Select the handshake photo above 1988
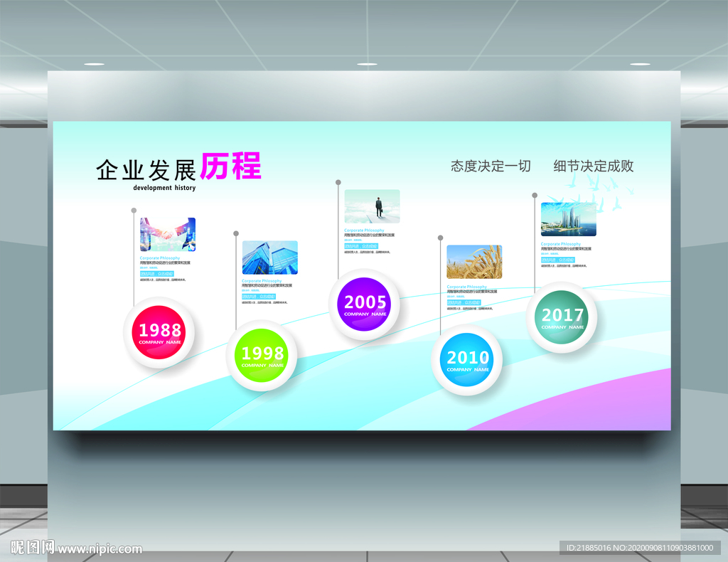The width and height of the screenshot is (728, 562). (168, 235)
